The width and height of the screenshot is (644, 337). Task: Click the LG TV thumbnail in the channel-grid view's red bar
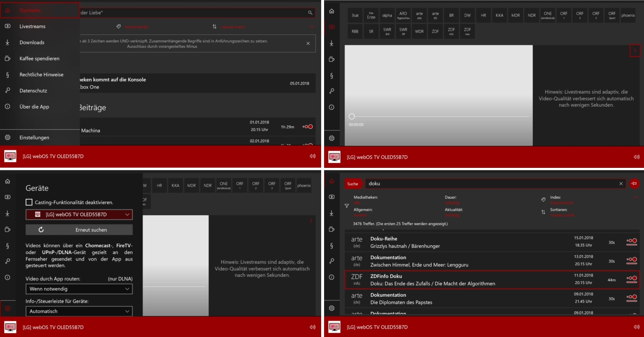334,157
